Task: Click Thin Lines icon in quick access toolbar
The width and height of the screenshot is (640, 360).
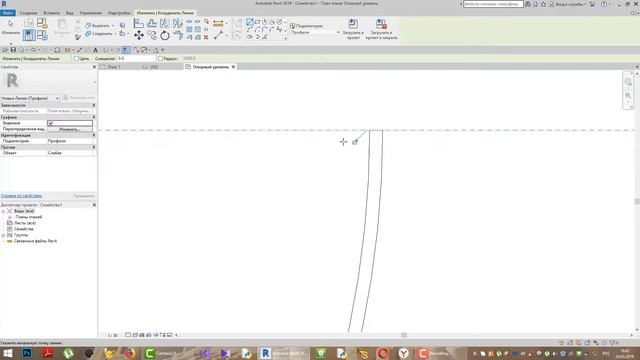Action: (x=126, y=50)
